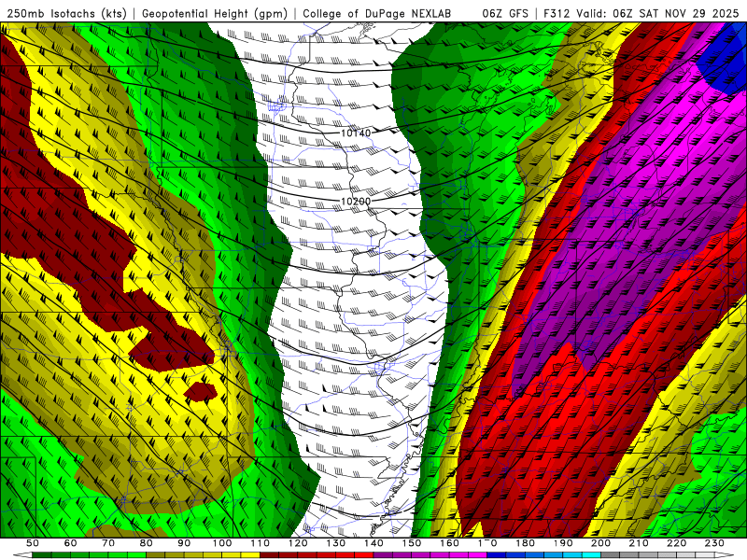747x560 pixels.
Task: Select the dark blue swatch starting at 170
Action: (x=497, y=554)
